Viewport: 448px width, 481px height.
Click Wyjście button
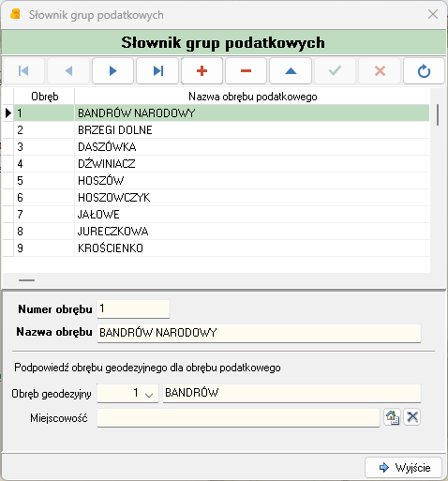(403, 468)
